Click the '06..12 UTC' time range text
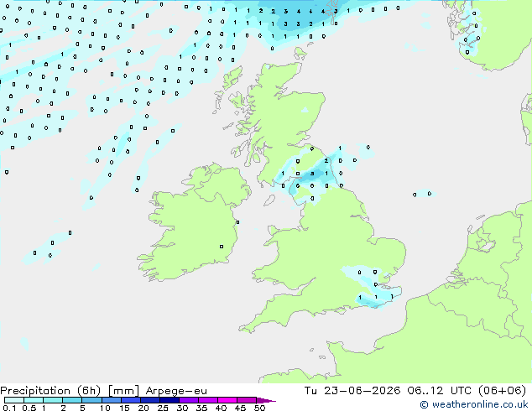532x411 pixels. [x=440, y=391]
